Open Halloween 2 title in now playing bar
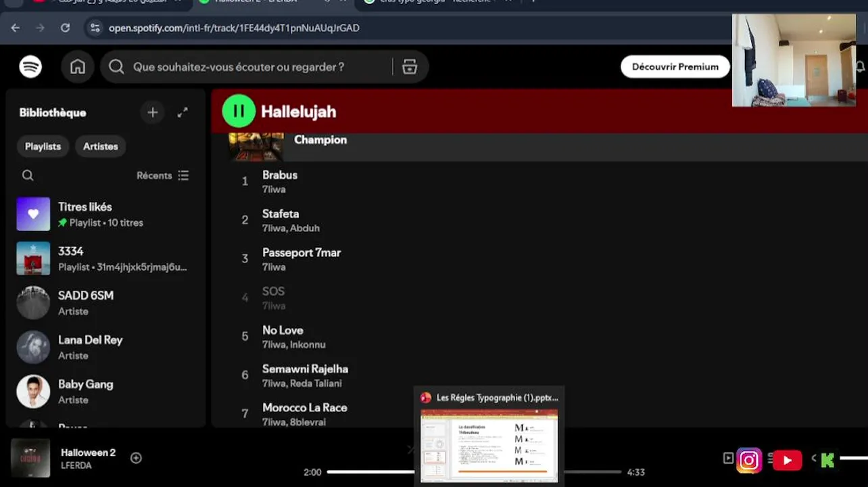 pyautogui.click(x=88, y=453)
